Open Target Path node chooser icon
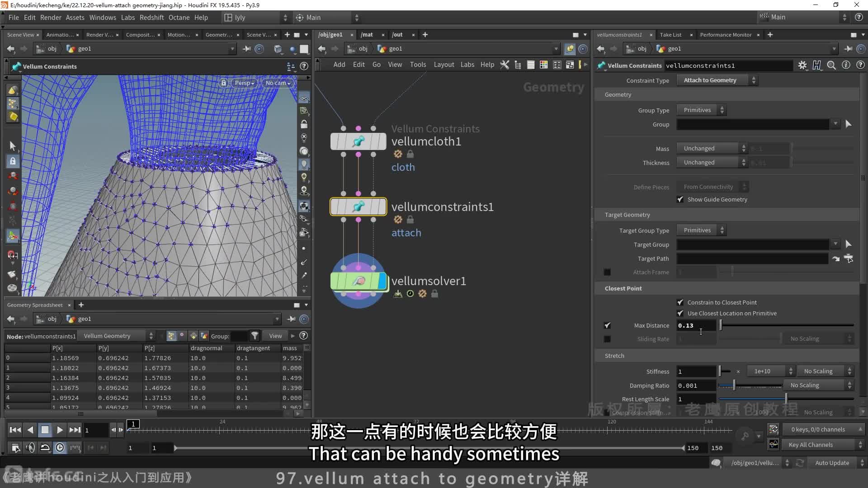This screenshot has width=868, height=488. [x=849, y=258]
